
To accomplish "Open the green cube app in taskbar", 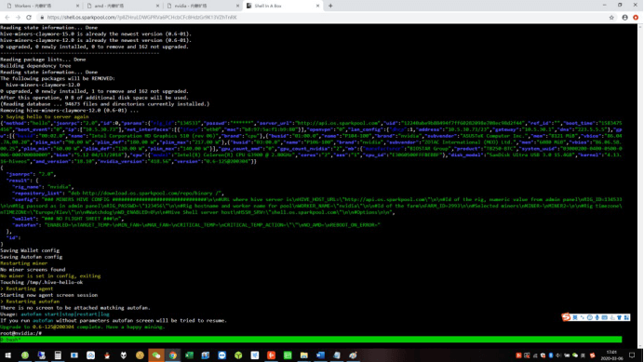I will [238, 355].
